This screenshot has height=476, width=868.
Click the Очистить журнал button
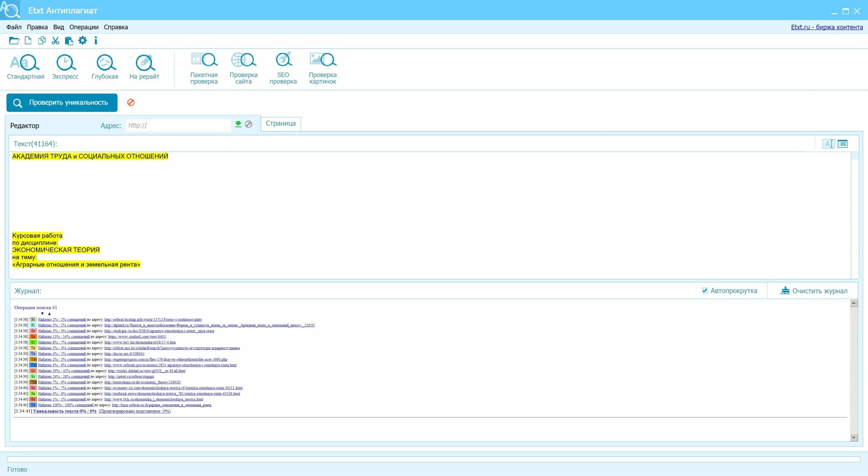pyautogui.click(x=814, y=291)
